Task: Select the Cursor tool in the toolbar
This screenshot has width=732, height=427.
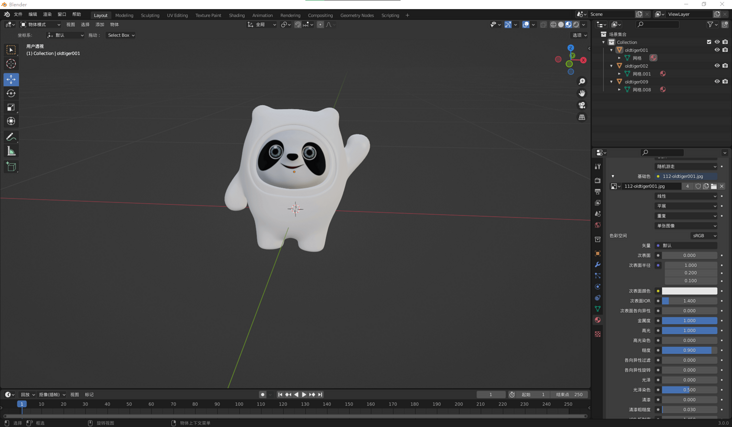Action: pos(11,64)
